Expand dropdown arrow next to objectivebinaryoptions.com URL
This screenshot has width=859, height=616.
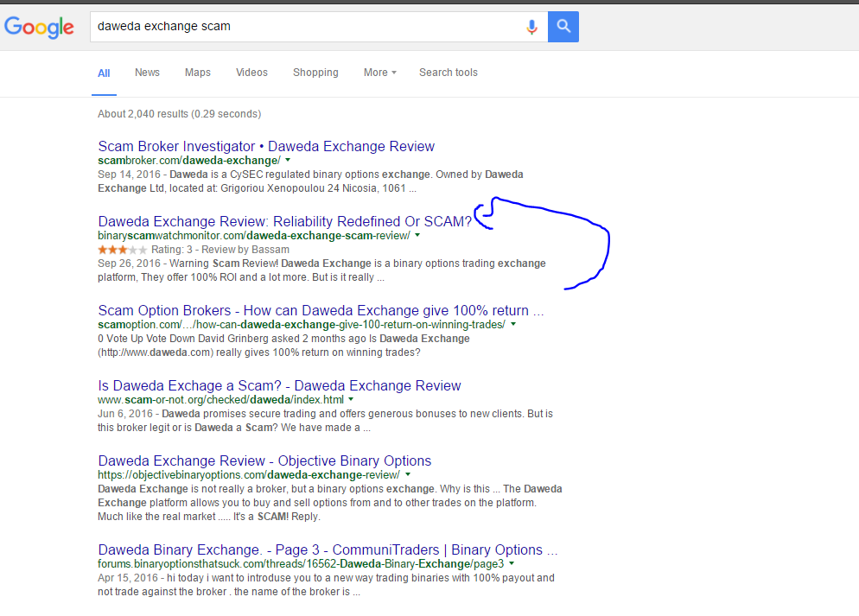coord(408,474)
